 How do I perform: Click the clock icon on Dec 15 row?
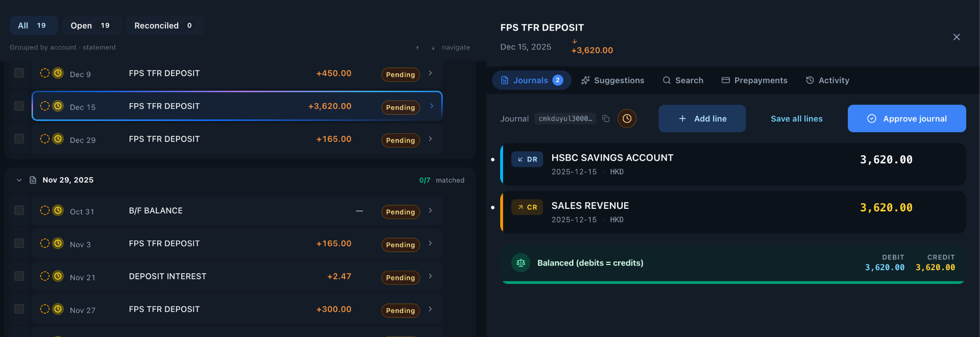[x=58, y=106]
